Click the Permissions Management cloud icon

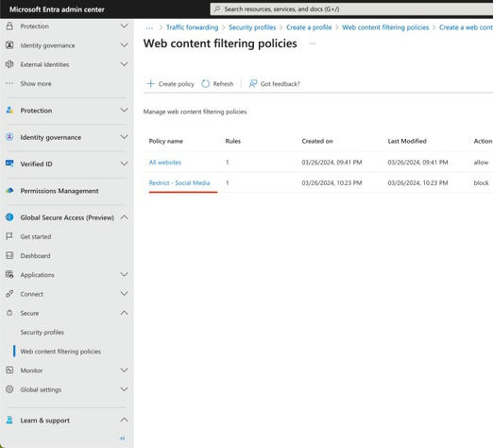9,191
